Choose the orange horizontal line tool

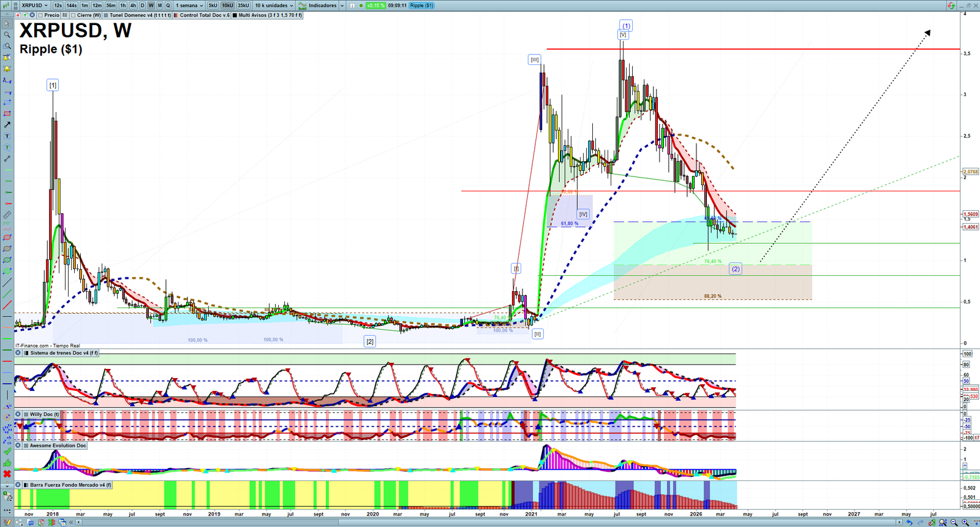pyautogui.click(x=7, y=327)
